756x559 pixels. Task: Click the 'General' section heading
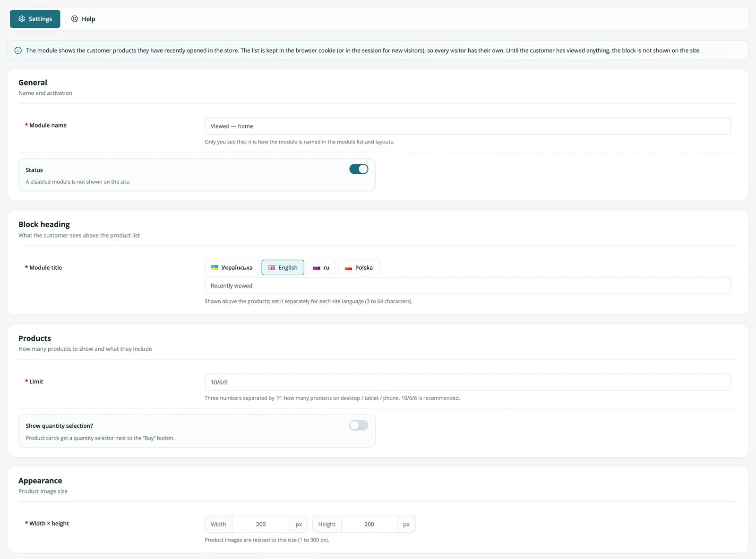[x=33, y=83]
